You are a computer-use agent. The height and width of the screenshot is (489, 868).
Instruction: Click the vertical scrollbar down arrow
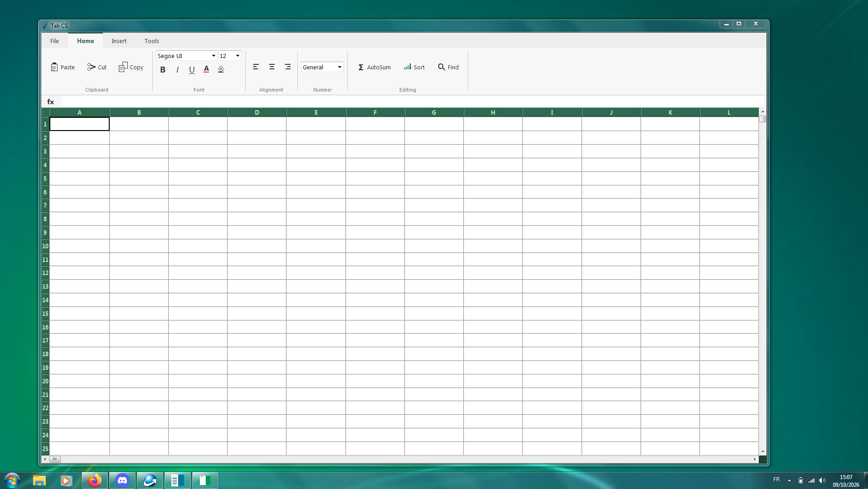763,452
